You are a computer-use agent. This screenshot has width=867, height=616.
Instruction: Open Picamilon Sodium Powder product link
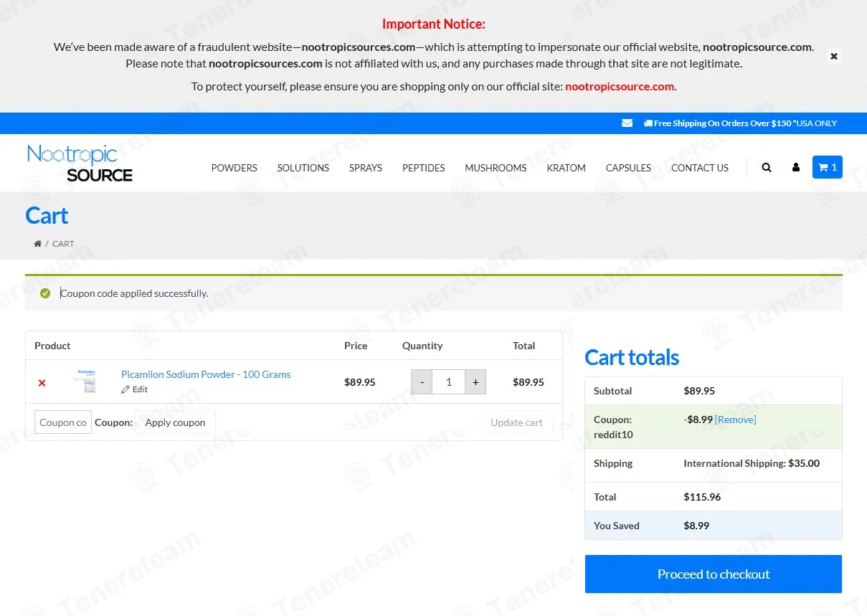pos(206,374)
